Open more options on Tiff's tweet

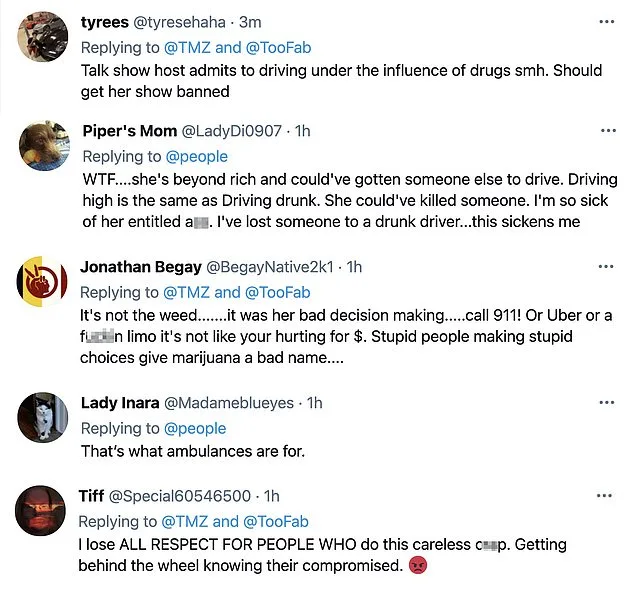click(606, 496)
